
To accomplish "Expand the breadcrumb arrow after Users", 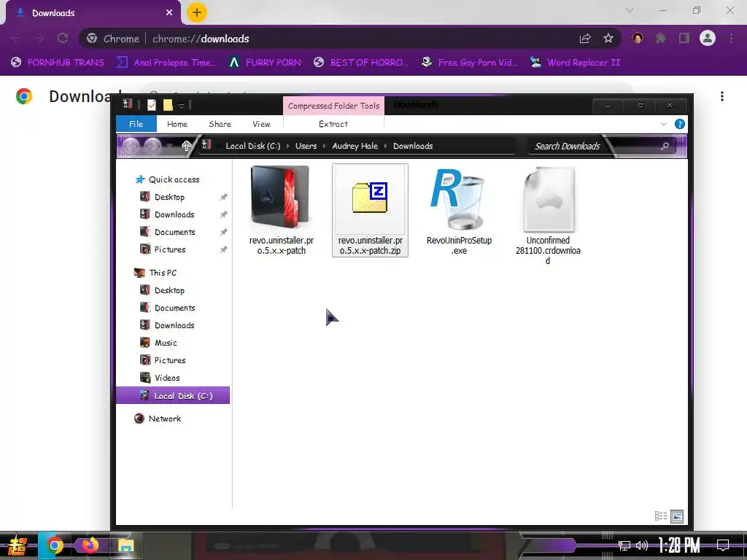I will pos(324,146).
